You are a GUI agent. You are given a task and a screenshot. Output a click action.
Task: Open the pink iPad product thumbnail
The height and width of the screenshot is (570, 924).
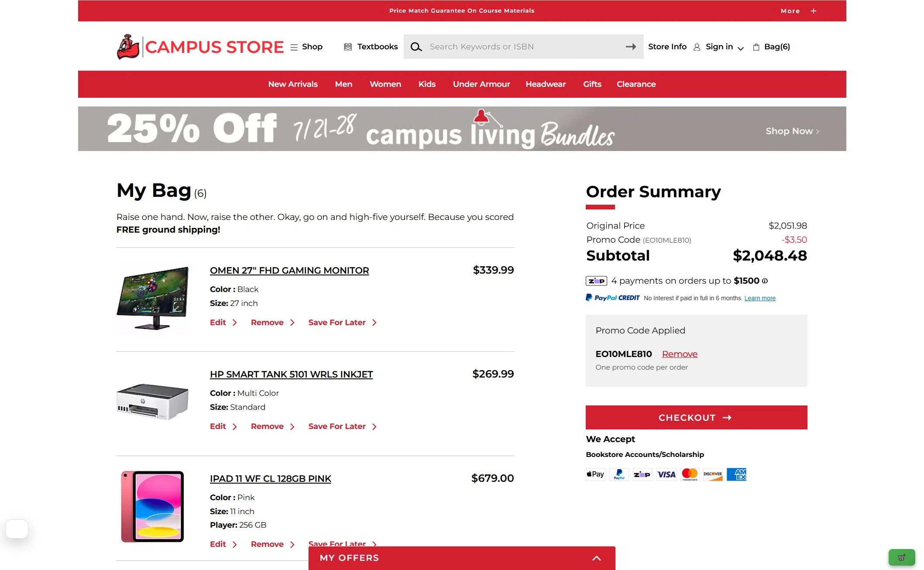coord(152,506)
